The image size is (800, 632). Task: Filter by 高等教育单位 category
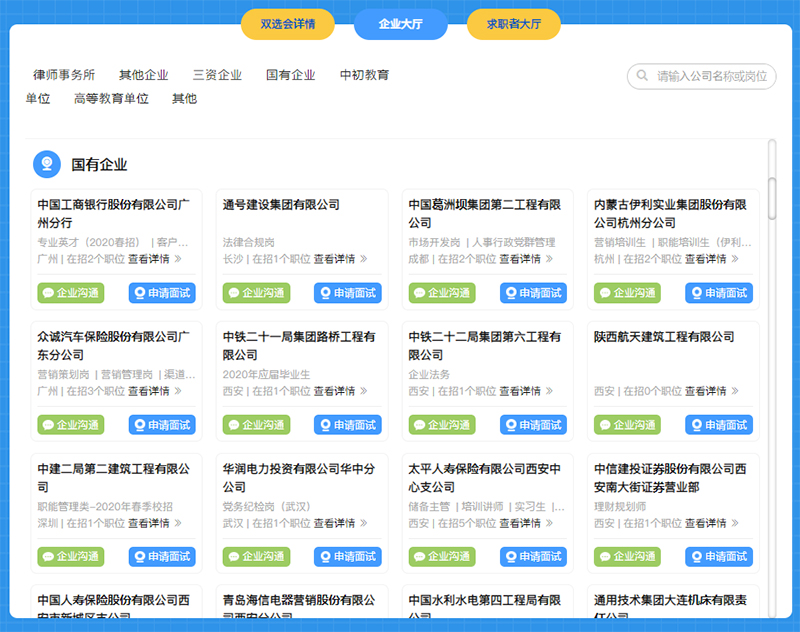(x=111, y=99)
